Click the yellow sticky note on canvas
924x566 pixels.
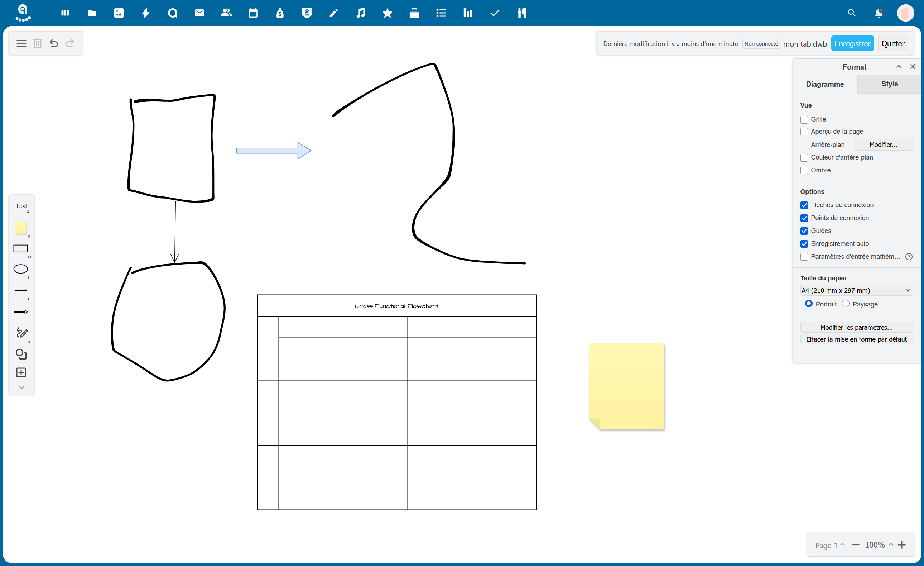(x=626, y=386)
